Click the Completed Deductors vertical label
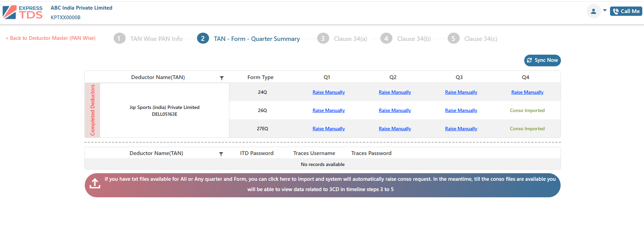The height and width of the screenshot is (243, 644). click(92, 110)
